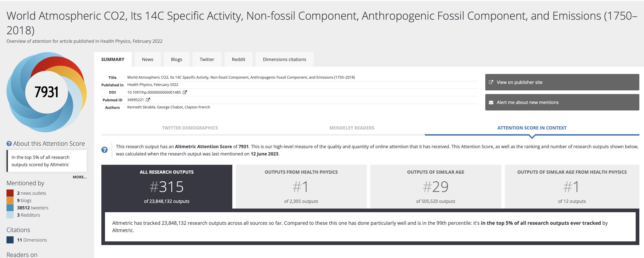
Task: Click the envelope icon in the alert button
Action: pos(491,103)
